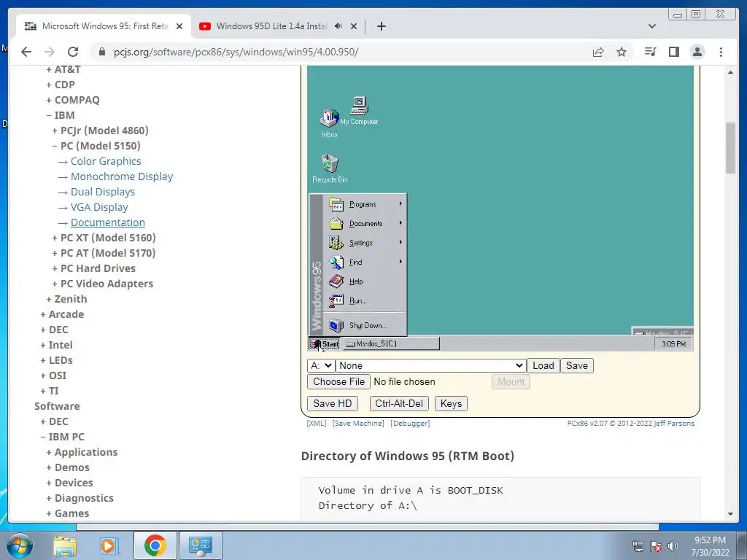Open Settings in the Windows 95 Start menu

(365, 243)
